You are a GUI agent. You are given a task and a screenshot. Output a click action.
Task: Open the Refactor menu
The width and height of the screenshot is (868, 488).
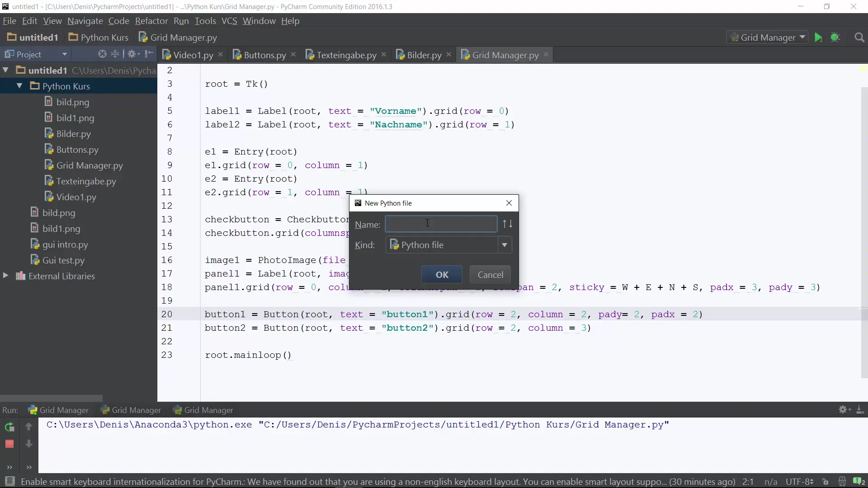point(151,21)
